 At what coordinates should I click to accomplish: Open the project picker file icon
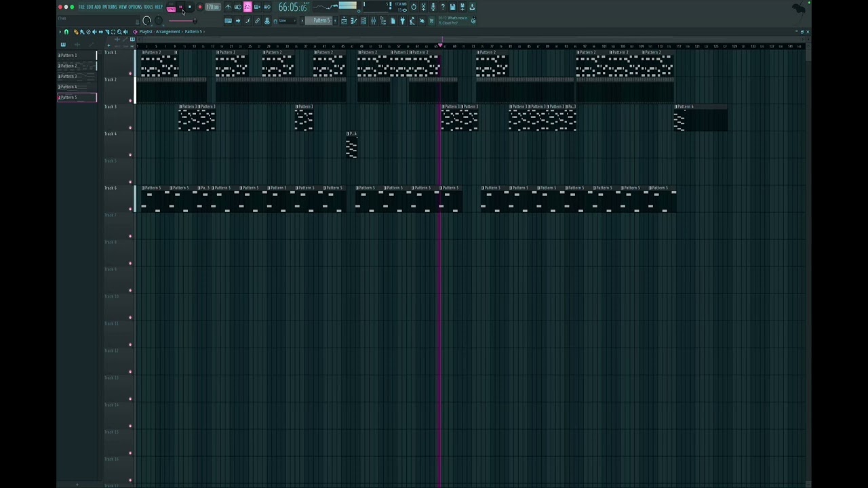(393, 21)
